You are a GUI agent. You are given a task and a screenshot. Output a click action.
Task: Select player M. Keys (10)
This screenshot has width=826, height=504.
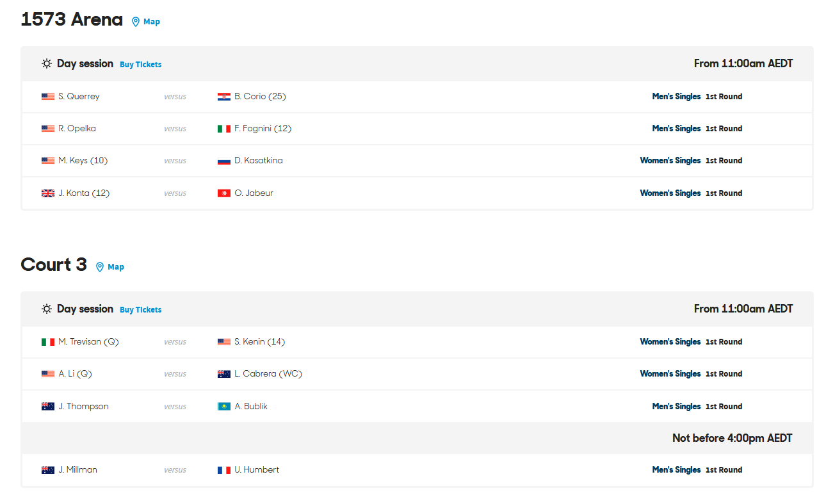pyautogui.click(x=83, y=161)
